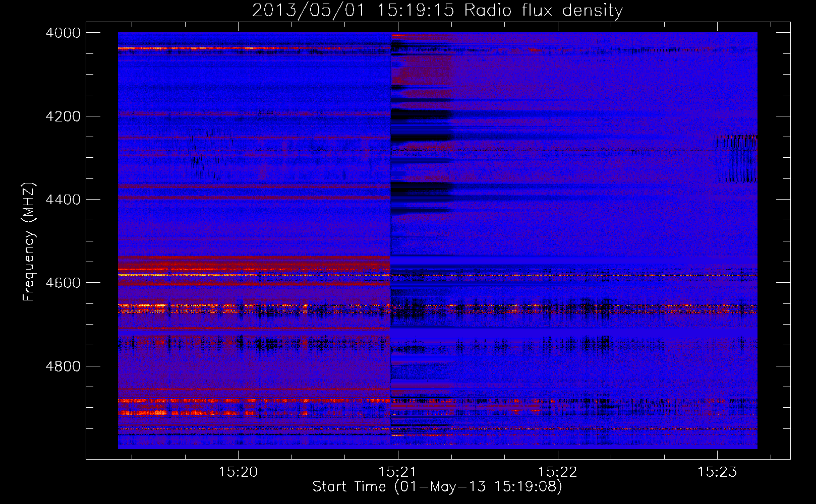Select the 4000 frequency axis label
The width and height of the screenshot is (816, 504).
pos(63,33)
